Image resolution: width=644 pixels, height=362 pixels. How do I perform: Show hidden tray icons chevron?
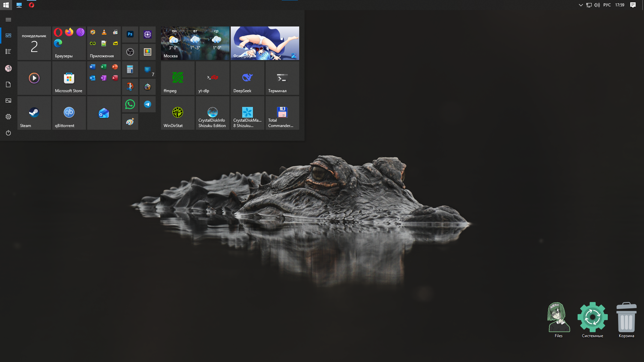coord(581,5)
